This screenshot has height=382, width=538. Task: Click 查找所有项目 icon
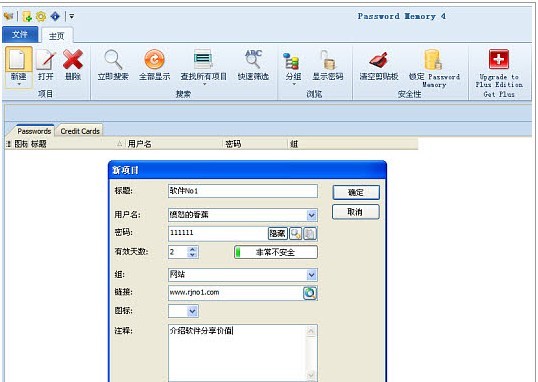point(203,59)
